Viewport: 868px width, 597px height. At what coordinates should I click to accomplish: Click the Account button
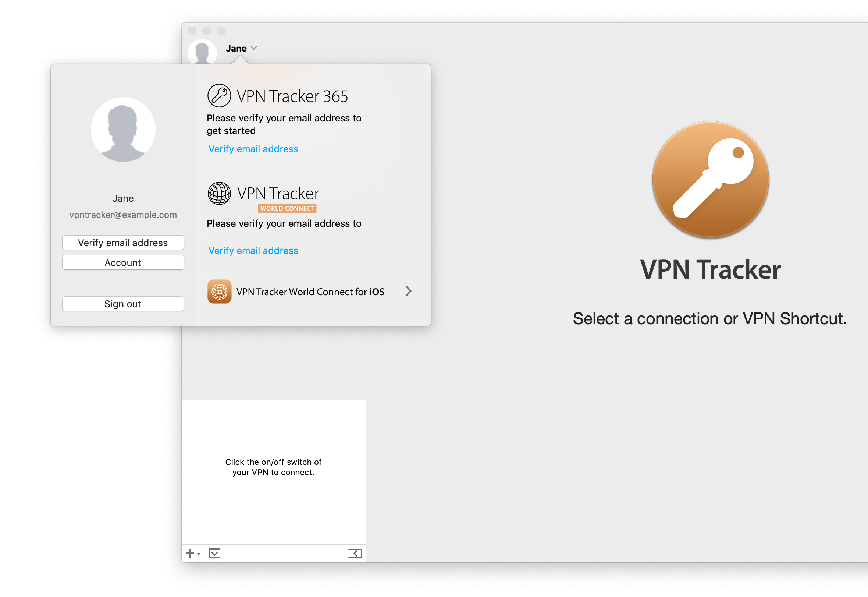(x=123, y=262)
